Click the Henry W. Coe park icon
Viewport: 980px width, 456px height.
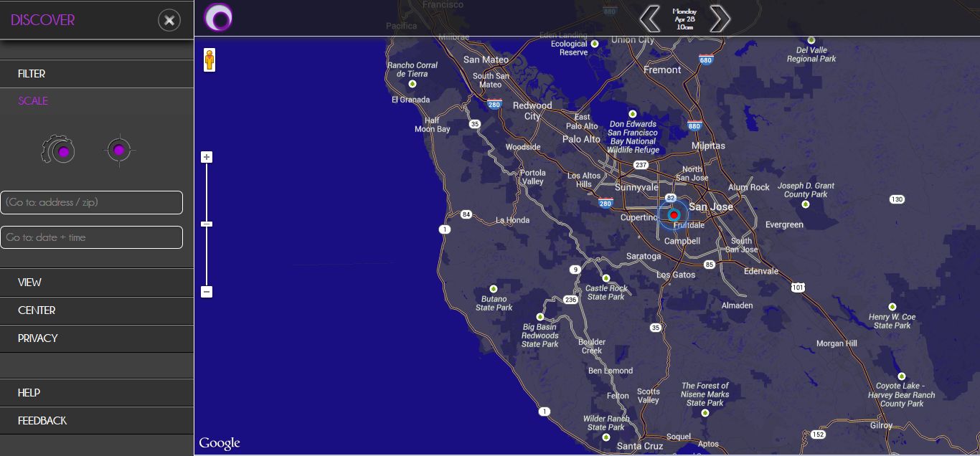892,307
